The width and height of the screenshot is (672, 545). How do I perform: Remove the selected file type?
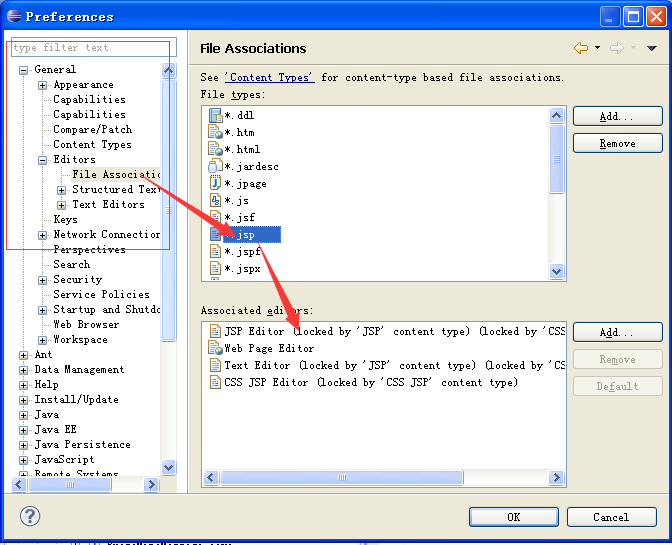[x=617, y=144]
